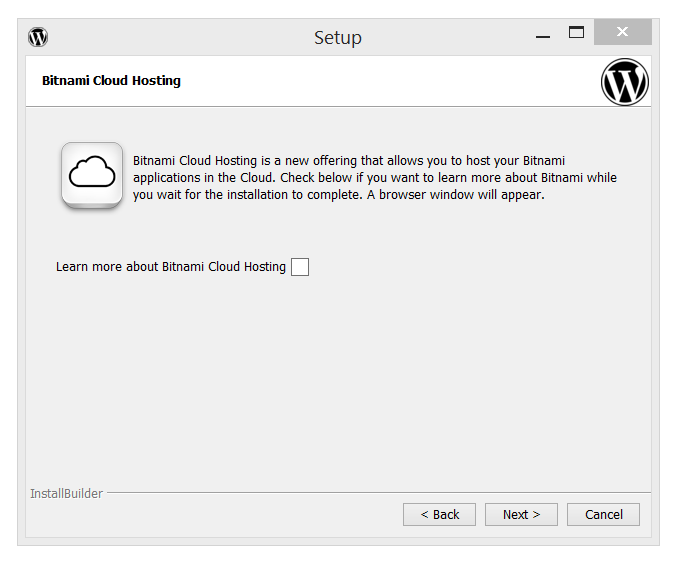Image resolution: width=679 pixels, height=563 pixels.
Task: Click the InstallBuilder label at the bottom
Action: pyautogui.click(x=66, y=494)
